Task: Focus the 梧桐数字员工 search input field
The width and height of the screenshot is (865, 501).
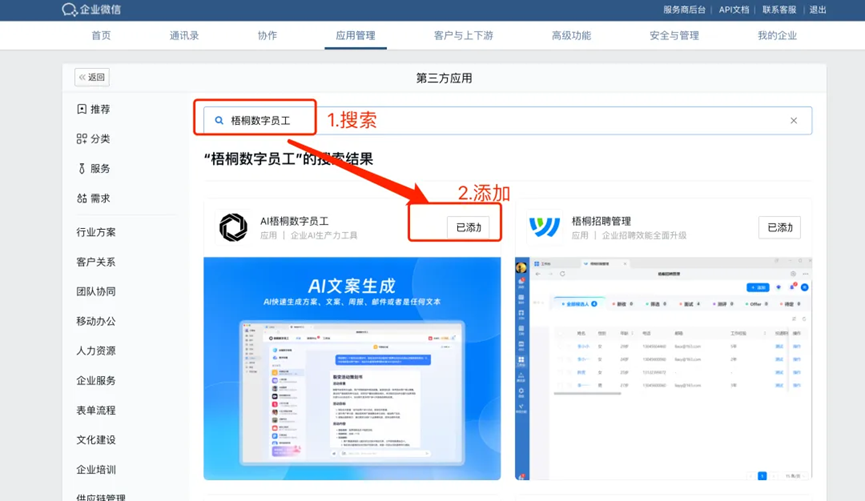Action: coord(508,120)
